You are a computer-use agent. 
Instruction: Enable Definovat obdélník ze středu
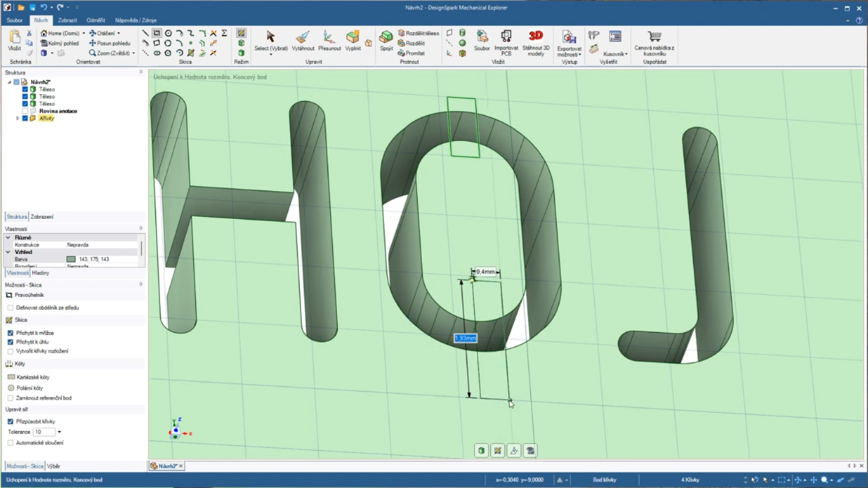point(10,308)
